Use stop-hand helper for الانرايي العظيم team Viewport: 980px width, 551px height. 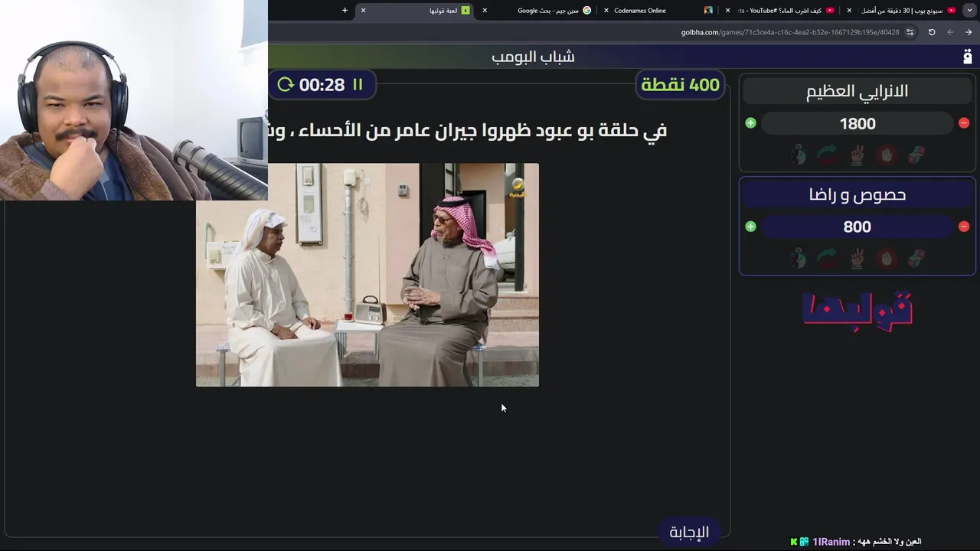coord(887,155)
